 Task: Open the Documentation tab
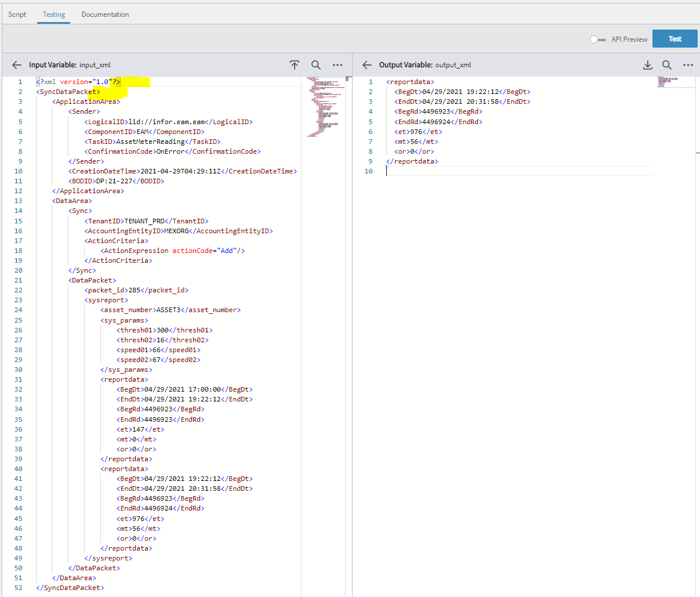(105, 15)
